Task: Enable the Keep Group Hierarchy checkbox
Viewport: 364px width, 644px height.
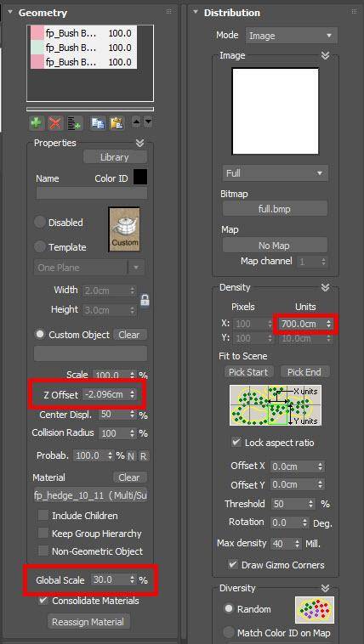Action: click(x=43, y=534)
